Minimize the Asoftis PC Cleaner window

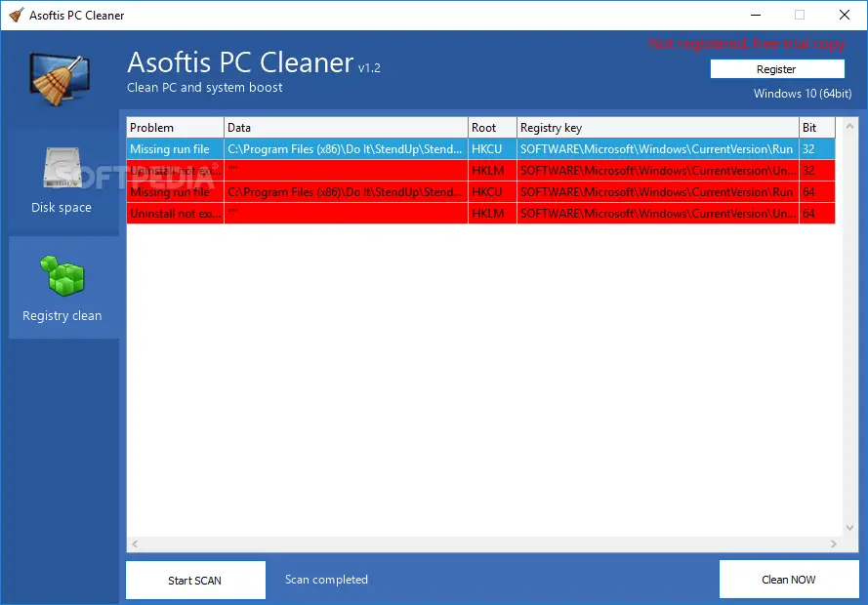point(756,15)
